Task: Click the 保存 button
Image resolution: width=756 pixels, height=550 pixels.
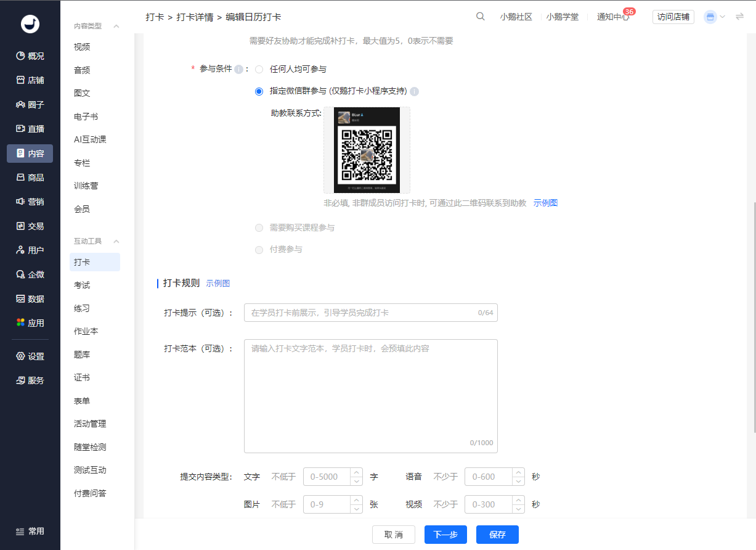Action: pos(497,535)
